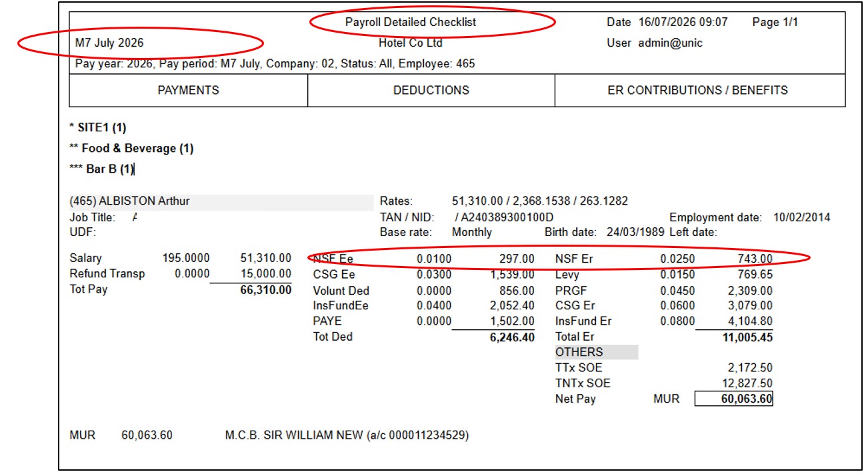Select the ** Food & Beverage (1) group
868x474 pixels.
click(x=131, y=148)
